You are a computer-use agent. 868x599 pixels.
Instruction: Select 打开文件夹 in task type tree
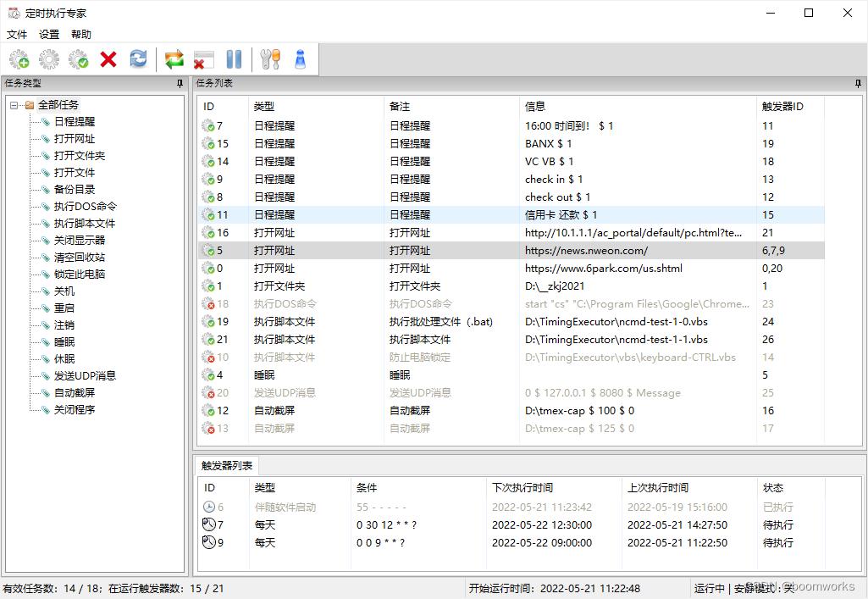click(79, 156)
